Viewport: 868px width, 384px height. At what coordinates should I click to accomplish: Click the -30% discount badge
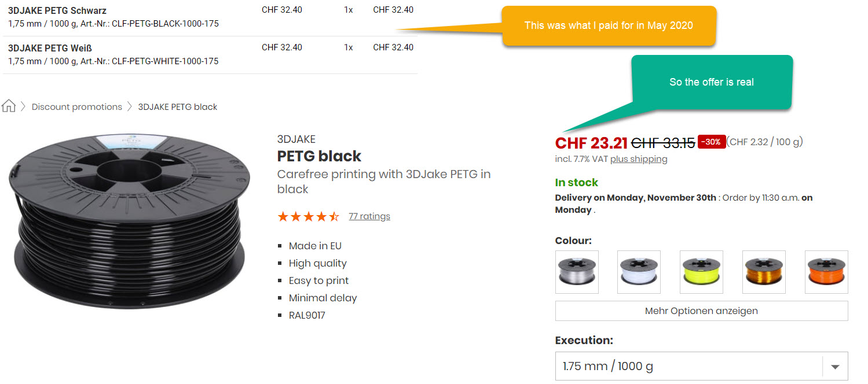[x=712, y=142]
